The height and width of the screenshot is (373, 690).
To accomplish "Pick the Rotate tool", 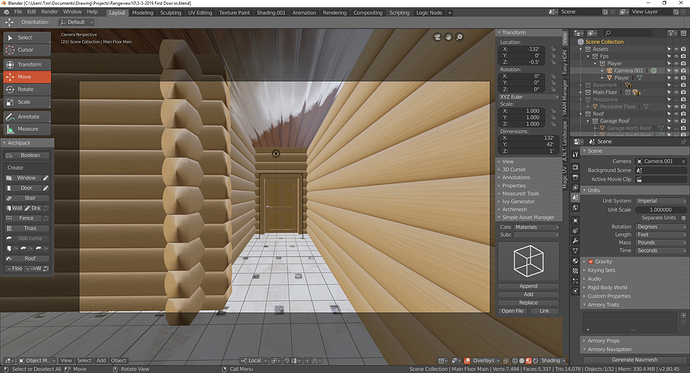I will tap(27, 89).
